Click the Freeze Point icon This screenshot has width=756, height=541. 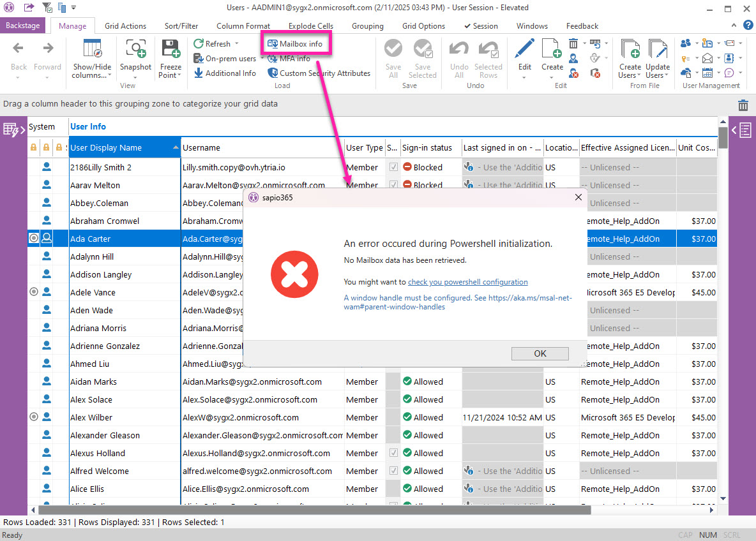coord(170,50)
